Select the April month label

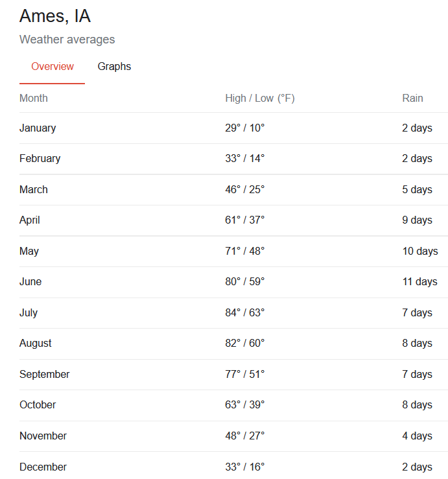coord(30,220)
